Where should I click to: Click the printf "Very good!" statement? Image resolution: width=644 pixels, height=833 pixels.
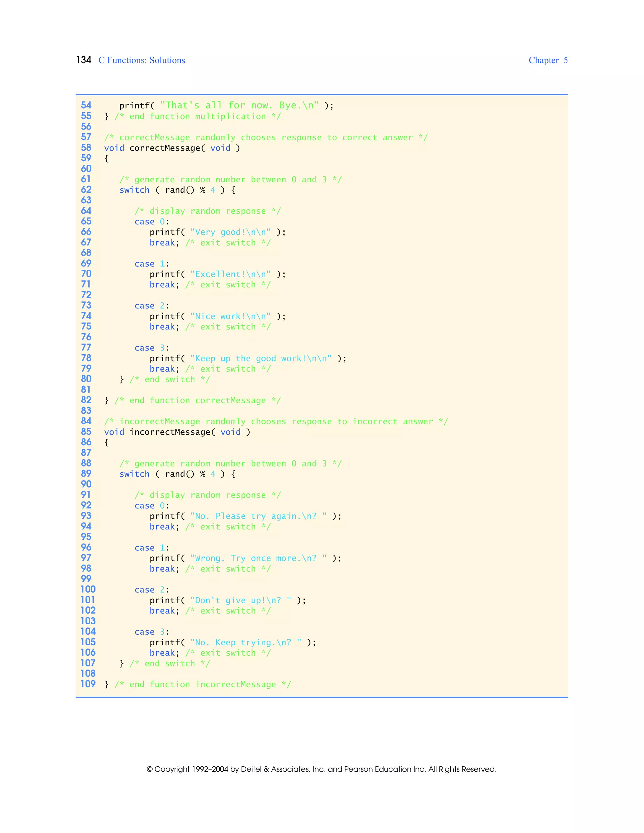(x=218, y=232)
